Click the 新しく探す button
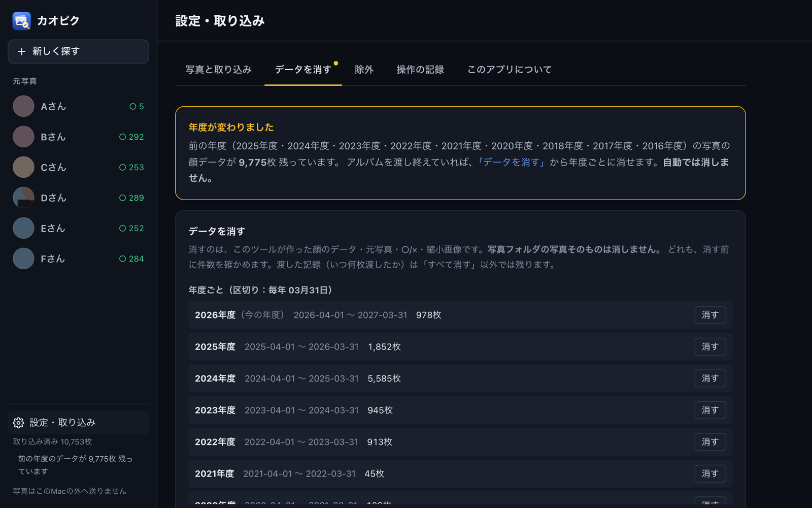 (x=78, y=51)
